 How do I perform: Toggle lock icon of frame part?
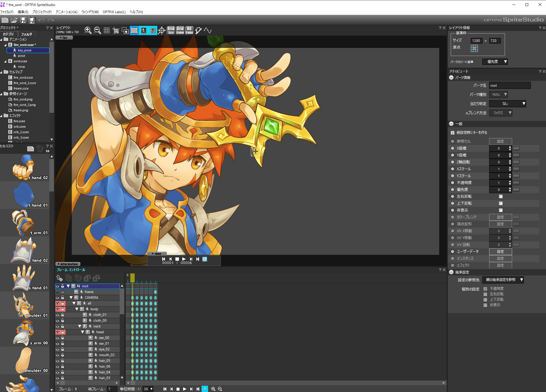point(63,292)
